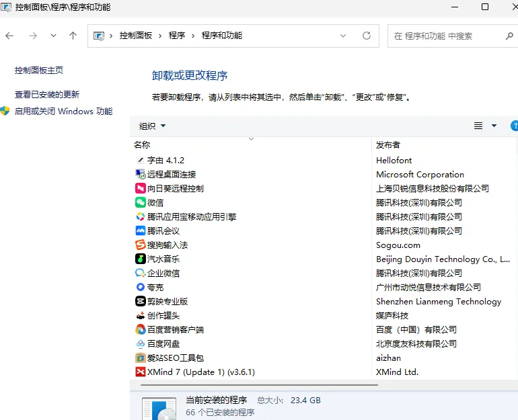Expand the address bar history dropdown
Screen dimensions: 518x420
click(x=343, y=36)
